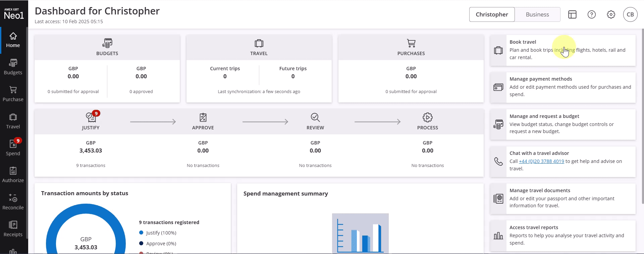This screenshot has height=254, width=644.
Task: Click 'Justify (100%)' legend entry
Action: point(158,233)
